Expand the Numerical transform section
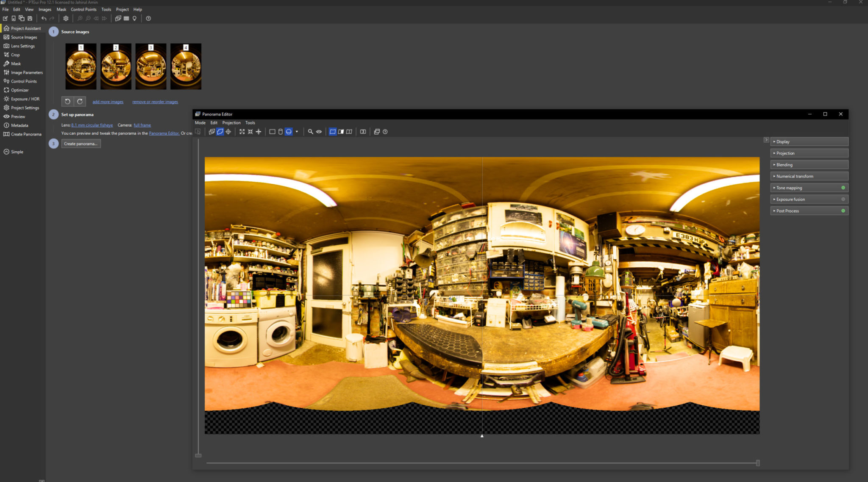 click(794, 176)
